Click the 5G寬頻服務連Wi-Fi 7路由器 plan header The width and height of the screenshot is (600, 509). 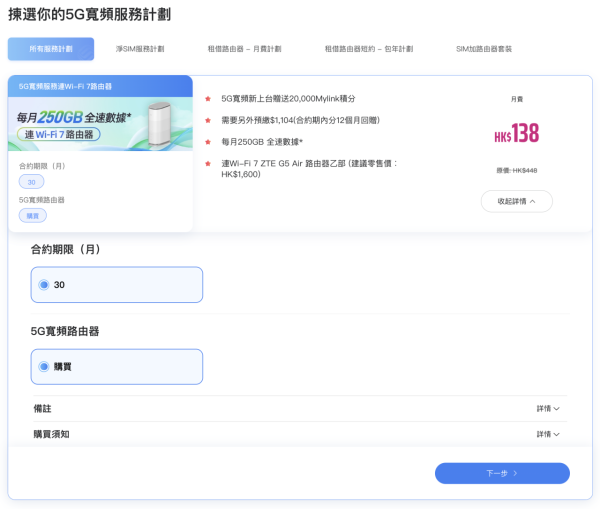pyautogui.click(x=100, y=86)
